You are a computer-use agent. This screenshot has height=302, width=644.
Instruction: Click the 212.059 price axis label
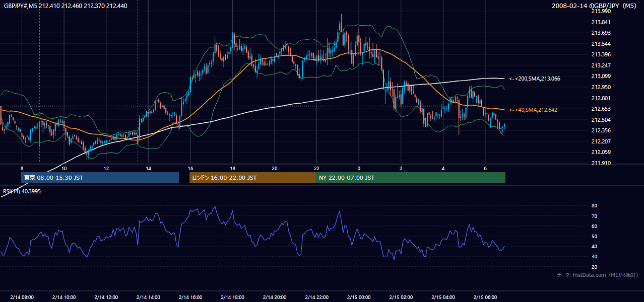pos(601,152)
